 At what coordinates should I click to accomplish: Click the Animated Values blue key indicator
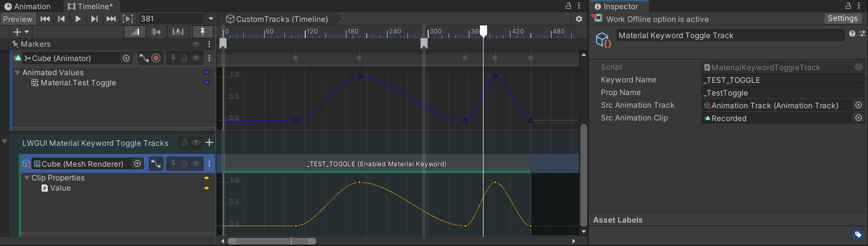click(x=206, y=72)
